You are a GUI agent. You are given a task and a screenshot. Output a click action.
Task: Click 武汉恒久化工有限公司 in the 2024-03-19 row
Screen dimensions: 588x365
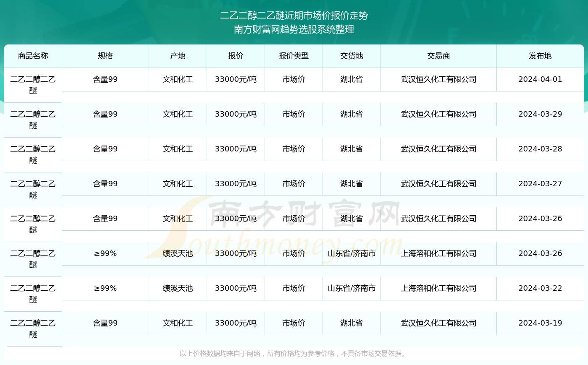click(438, 323)
